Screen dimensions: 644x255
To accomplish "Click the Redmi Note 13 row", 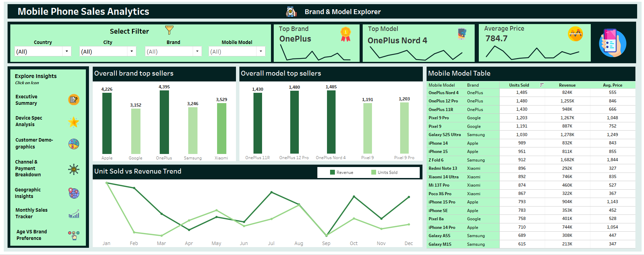I will 531,168.
